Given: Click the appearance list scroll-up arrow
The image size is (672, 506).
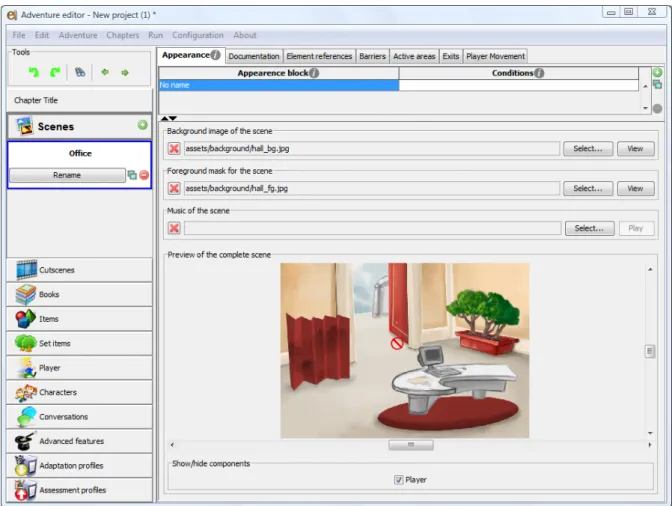Looking at the screenshot, I should click(645, 86).
